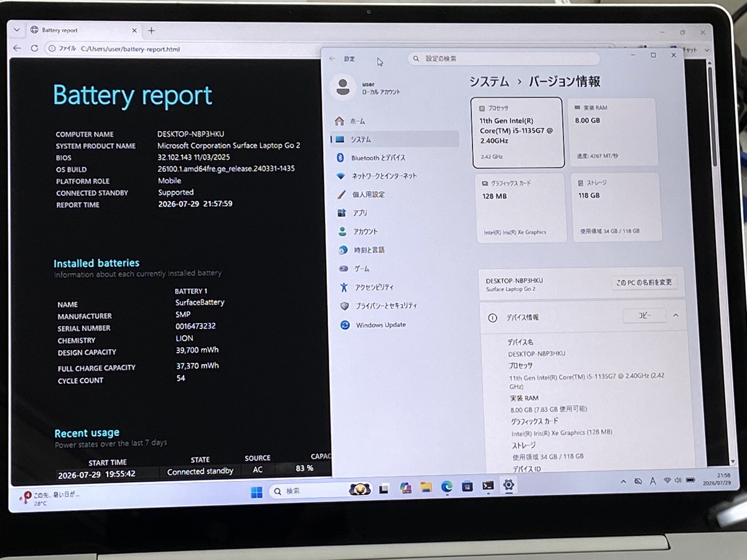Select the グラフィックス カード info card
Viewport: 747px width, 560px height.
(522, 207)
